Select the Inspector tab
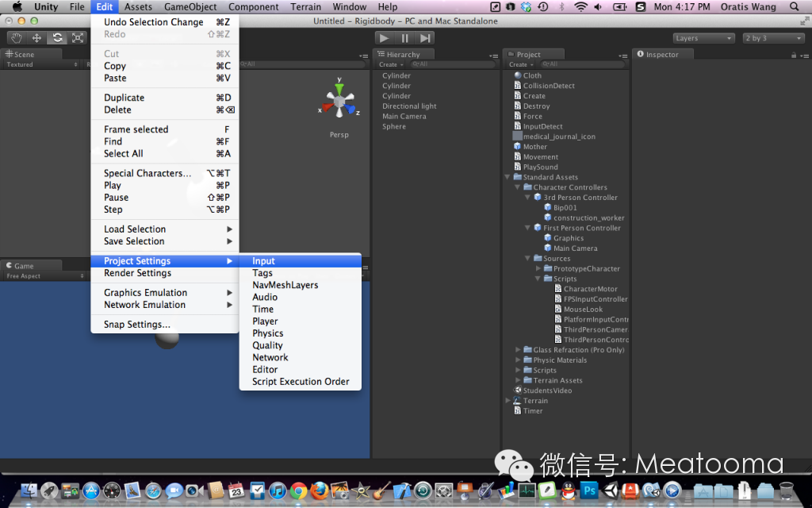The height and width of the screenshot is (508, 812). pyautogui.click(x=662, y=55)
